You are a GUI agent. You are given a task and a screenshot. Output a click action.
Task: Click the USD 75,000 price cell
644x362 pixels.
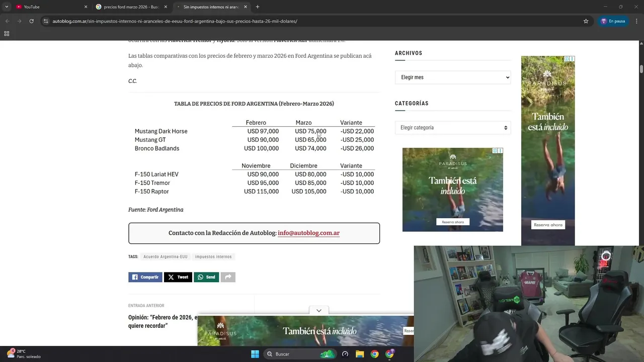pos(310,131)
